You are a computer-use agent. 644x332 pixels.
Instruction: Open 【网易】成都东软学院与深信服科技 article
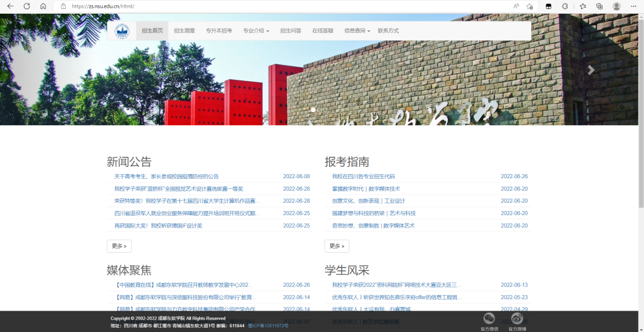pos(185,297)
